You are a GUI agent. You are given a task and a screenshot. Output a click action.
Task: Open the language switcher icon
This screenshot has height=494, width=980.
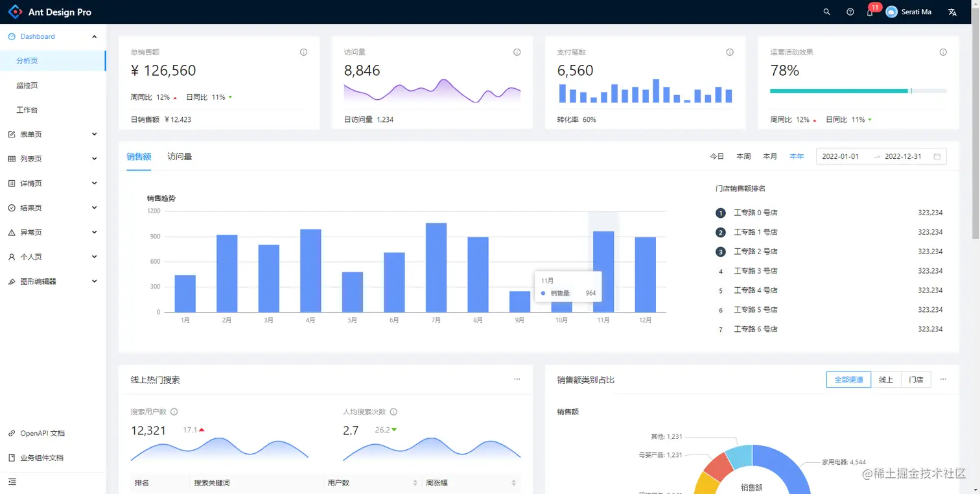952,12
